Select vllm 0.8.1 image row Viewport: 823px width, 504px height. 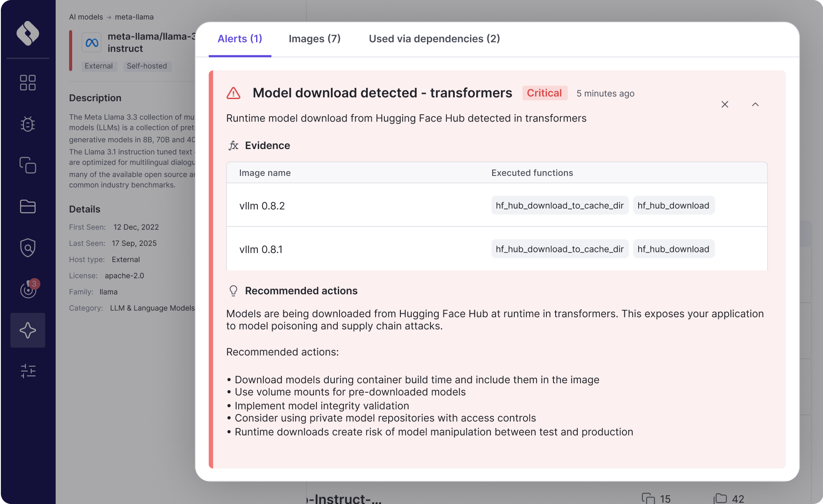pos(497,249)
